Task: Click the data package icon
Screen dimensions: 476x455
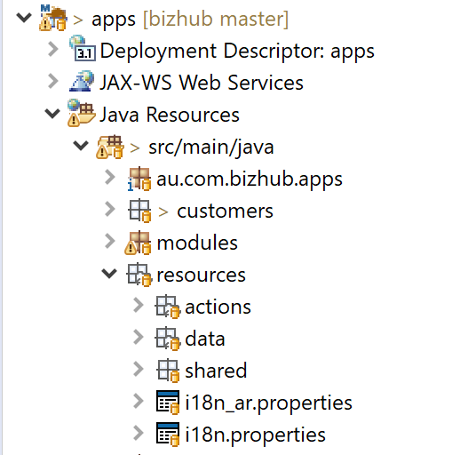Action: (167, 339)
